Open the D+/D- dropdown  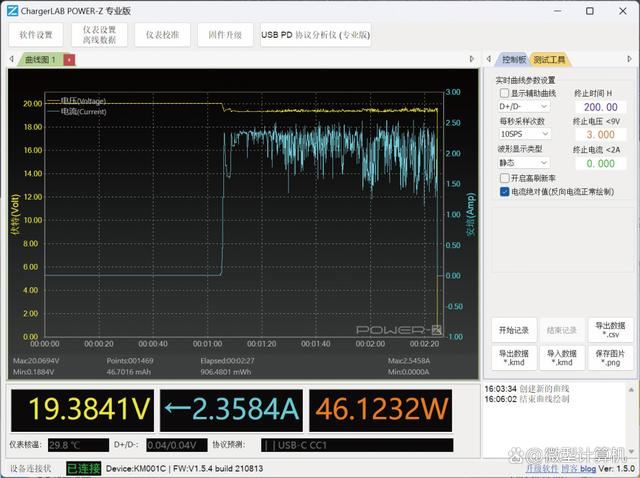point(524,106)
